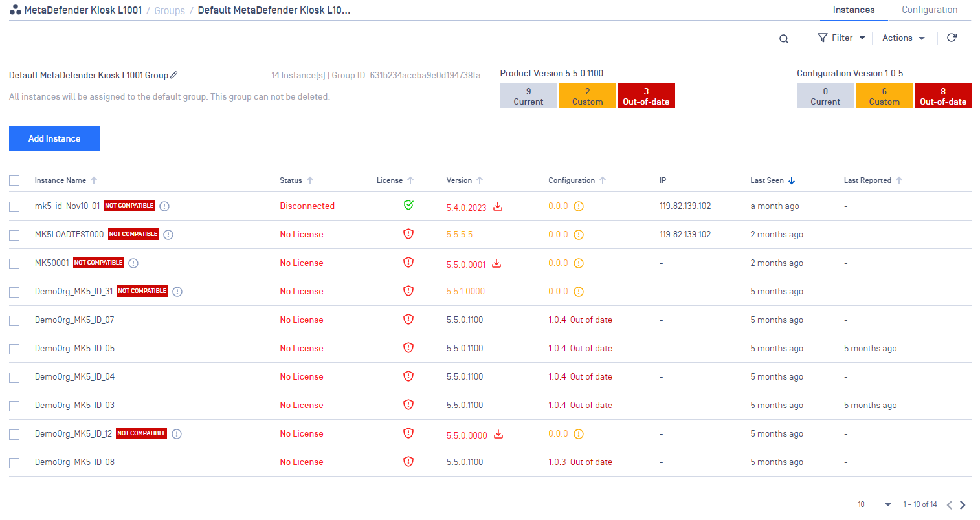Click info icon beside MK50001
The height and width of the screenshot is (520, 980).
(x=133, y=263)
